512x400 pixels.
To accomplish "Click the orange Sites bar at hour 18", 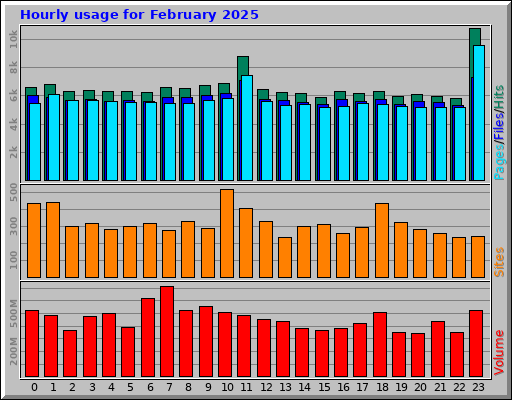I will pyautogui.click(x=382, y=240).
